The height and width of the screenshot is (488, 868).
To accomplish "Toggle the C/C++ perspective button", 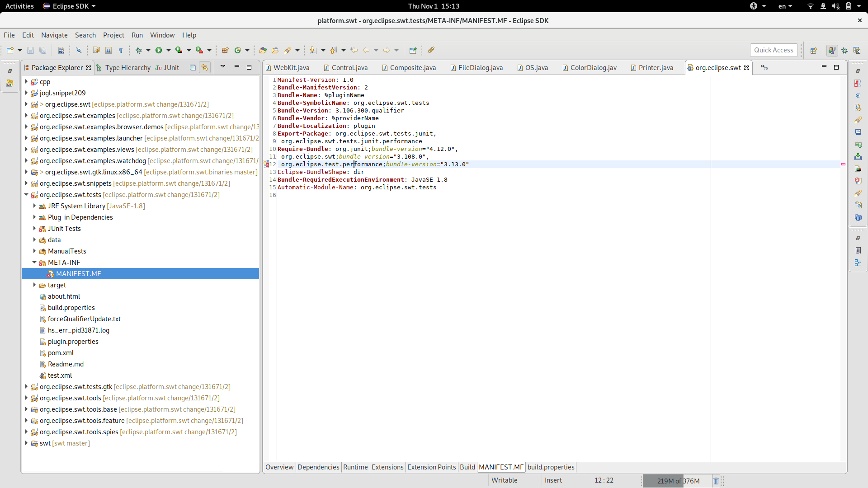I will point(857,50).
